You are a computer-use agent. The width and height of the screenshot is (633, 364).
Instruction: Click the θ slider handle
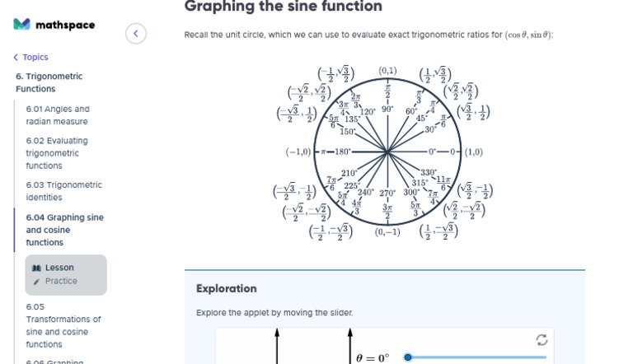[x=408, y=357]
